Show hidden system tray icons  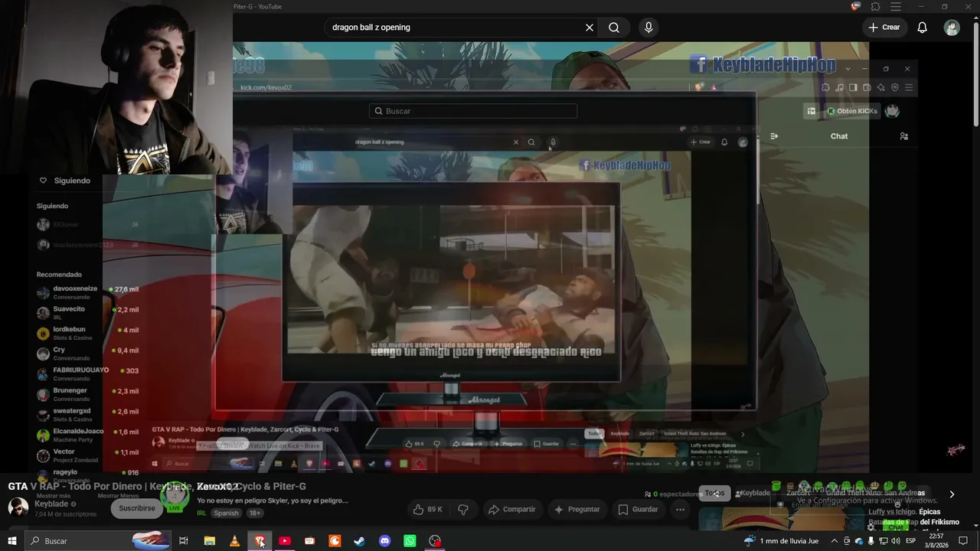(x=835, y=541)
